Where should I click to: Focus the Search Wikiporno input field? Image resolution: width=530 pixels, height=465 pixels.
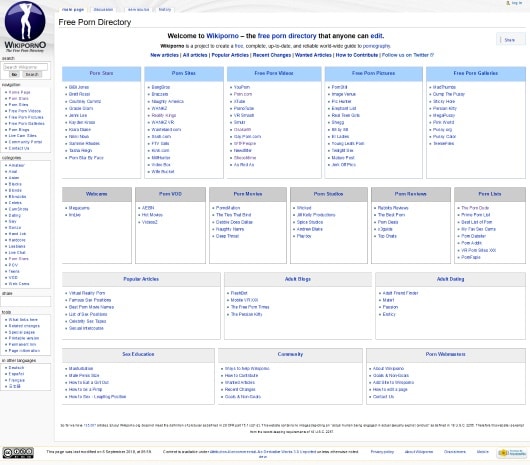[x=25, y=67]
